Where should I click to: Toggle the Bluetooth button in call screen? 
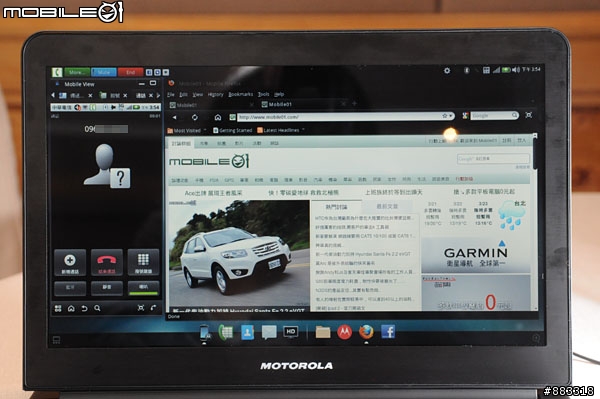click(x=70, y=288)
